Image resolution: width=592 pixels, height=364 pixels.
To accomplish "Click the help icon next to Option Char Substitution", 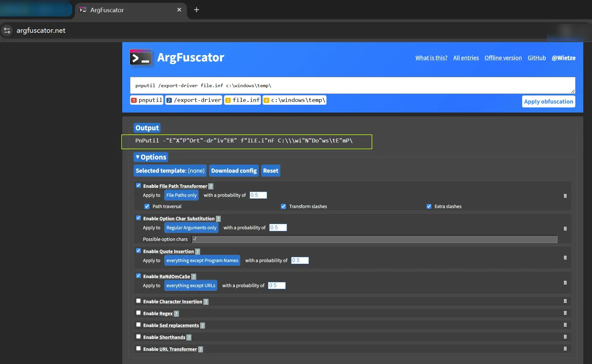I will pyautogui.click(x=218, y=219).
